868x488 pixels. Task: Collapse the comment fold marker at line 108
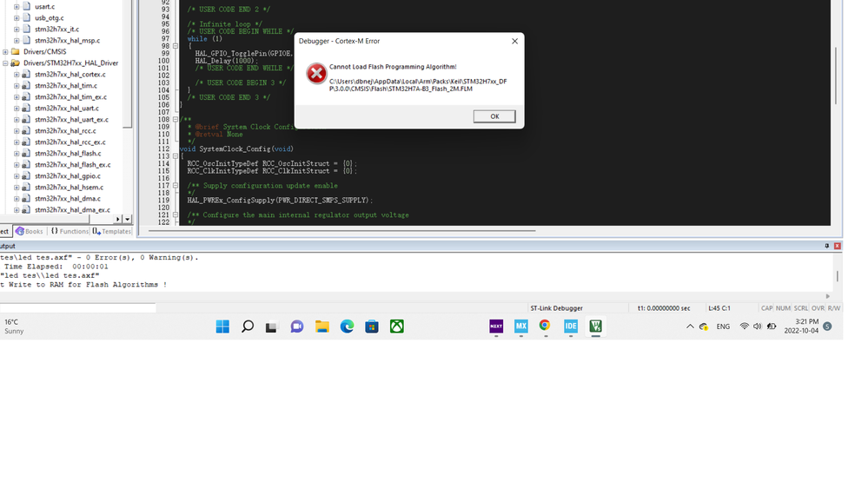point(176,119)
